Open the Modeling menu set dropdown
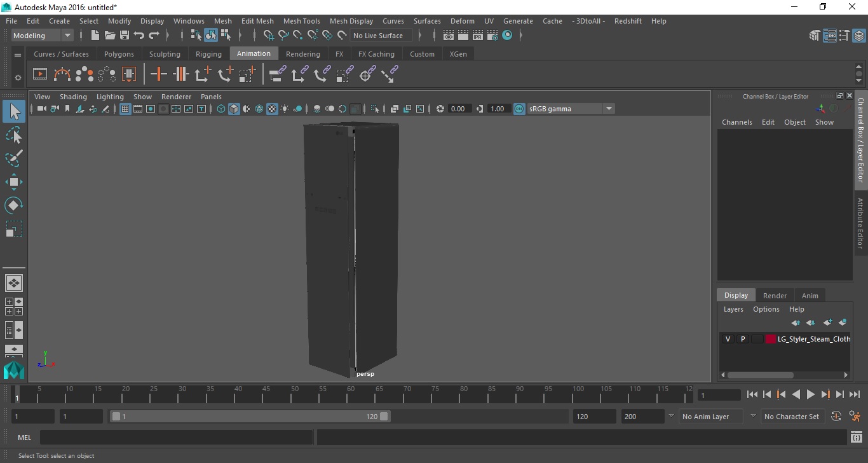 pyautogui.click(x=42, y=36)
